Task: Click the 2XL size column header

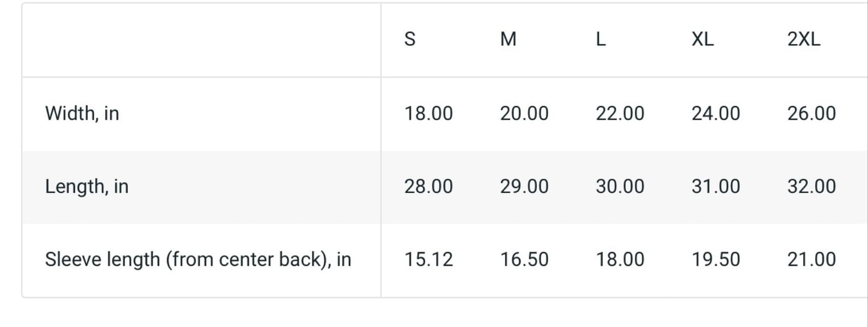Action: point(803,40)
